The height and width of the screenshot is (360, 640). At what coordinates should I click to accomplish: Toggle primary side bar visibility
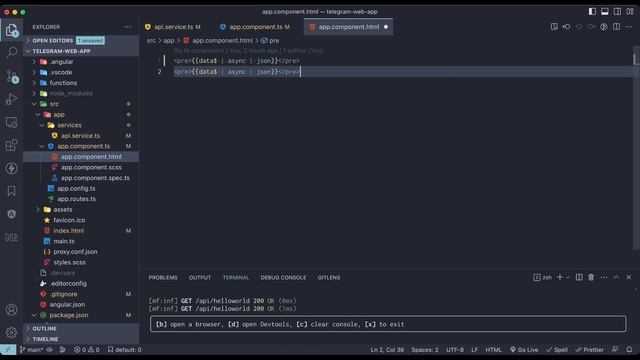[592, 11]
